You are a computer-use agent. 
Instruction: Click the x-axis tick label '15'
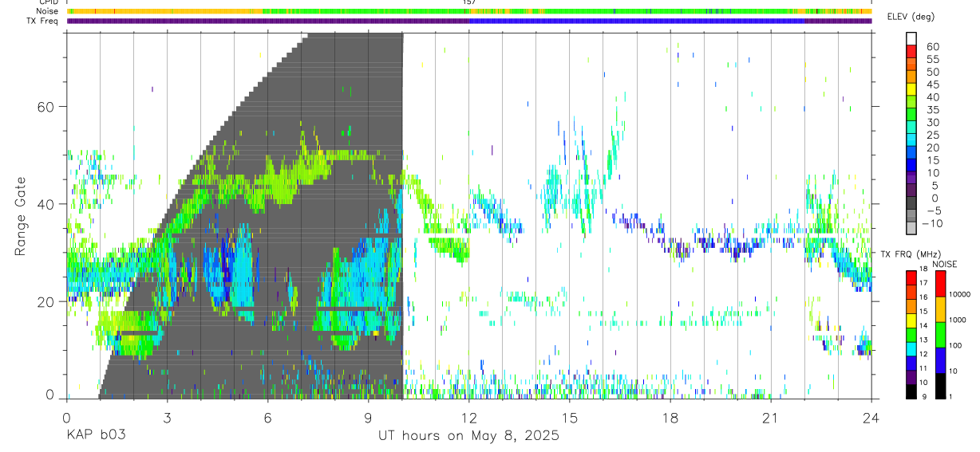(x=569, y=418)
